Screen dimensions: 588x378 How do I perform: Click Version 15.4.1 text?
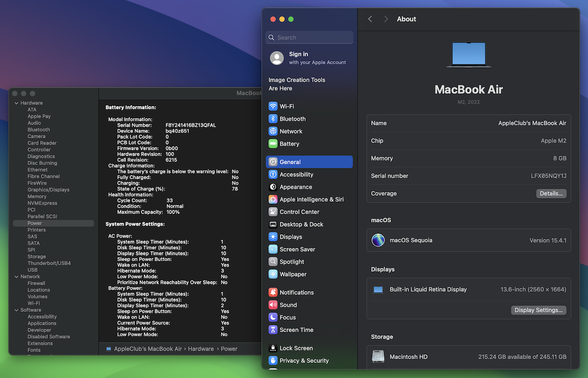click(548, 240)
